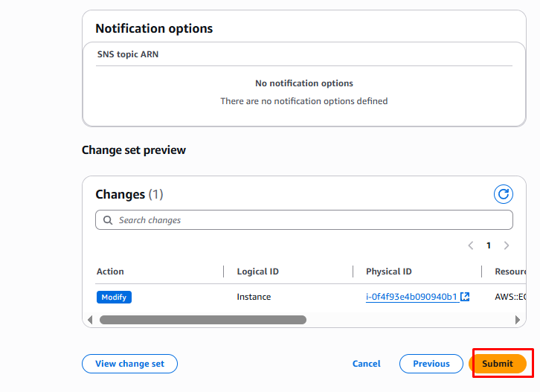Go to next page of changes
Viewport: 540px width, 392px height.
pyautogui.click(x=507, y=245)
